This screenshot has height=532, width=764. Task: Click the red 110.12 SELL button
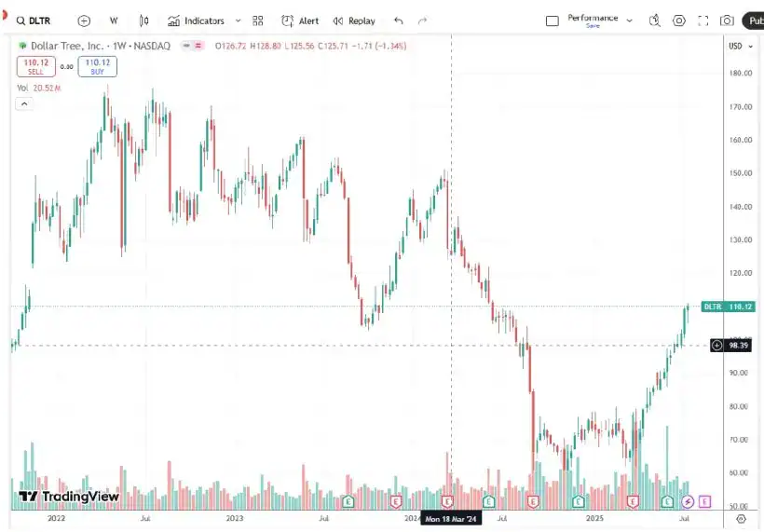point(35,66)
